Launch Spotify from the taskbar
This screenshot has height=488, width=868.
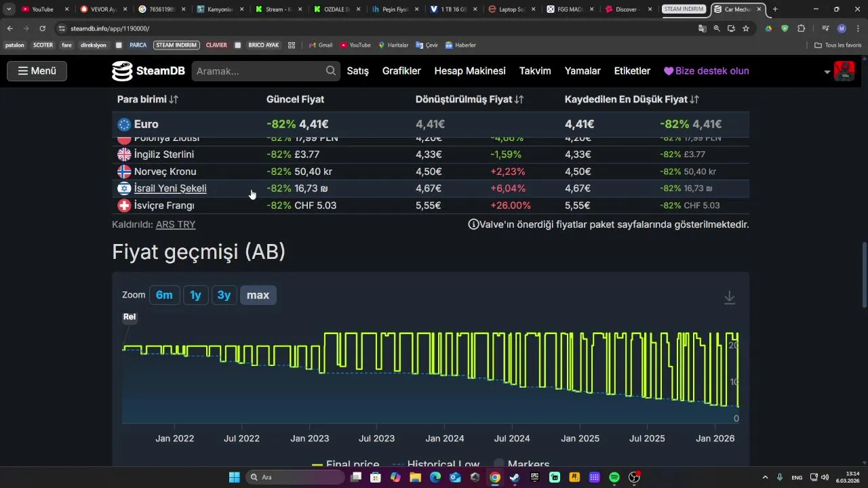click(614, 477)
